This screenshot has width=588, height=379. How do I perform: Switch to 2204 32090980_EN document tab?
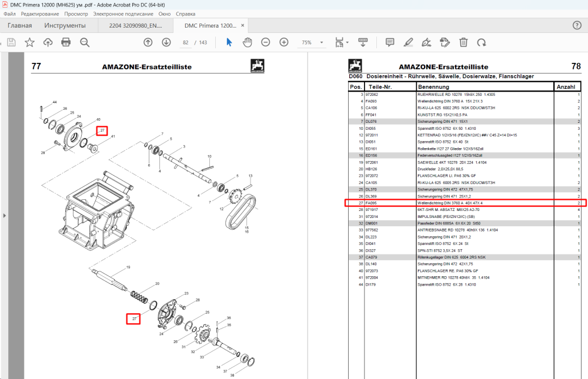136,25
